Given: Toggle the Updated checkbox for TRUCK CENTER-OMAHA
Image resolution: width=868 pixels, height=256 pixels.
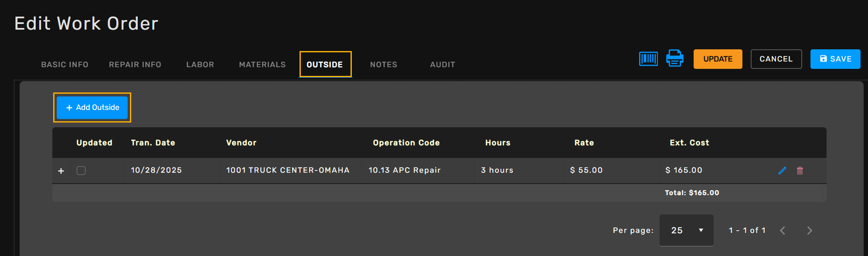Looking at the screenshot, I should pyautogui.click(x=81, y=171).
